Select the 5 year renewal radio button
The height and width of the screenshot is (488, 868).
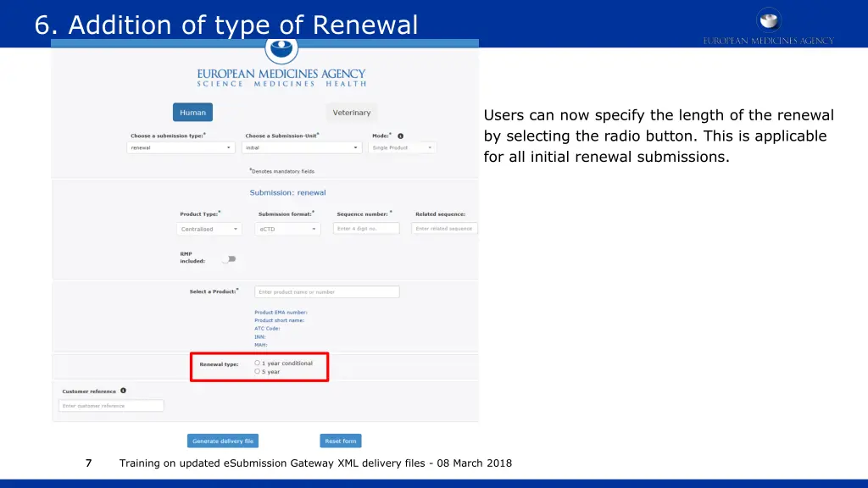tap(258, 371)
